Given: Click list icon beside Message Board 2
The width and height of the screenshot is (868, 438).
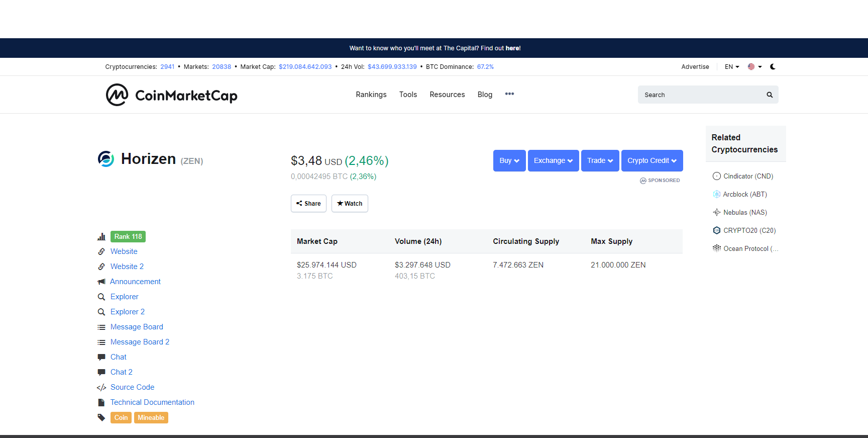Looking at the screenshot, I should [101, 342].
